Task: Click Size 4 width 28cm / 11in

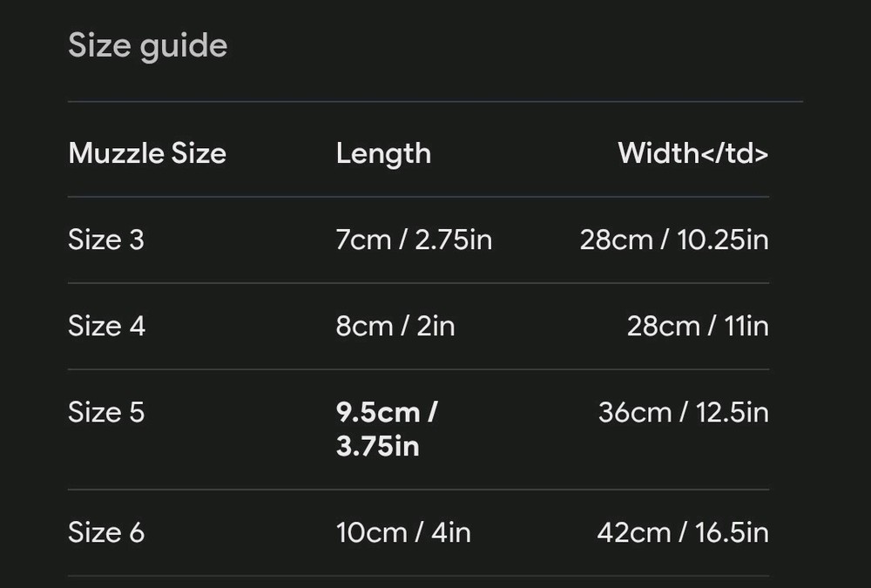Action: 698,326
